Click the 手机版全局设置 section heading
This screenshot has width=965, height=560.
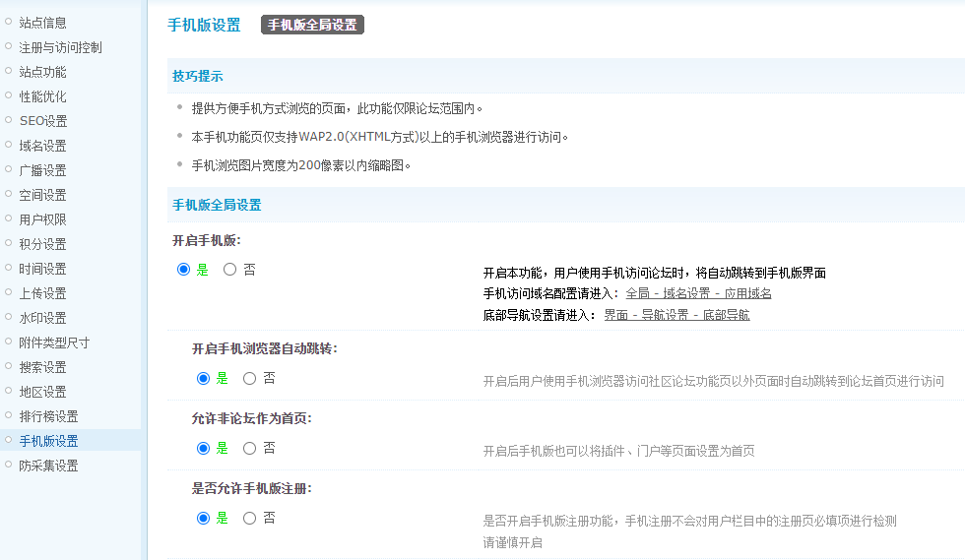coord(217,205)
